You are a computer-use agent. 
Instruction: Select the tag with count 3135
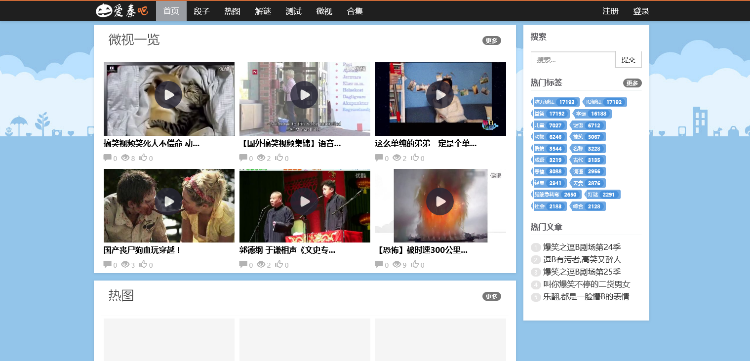[588, 160]
